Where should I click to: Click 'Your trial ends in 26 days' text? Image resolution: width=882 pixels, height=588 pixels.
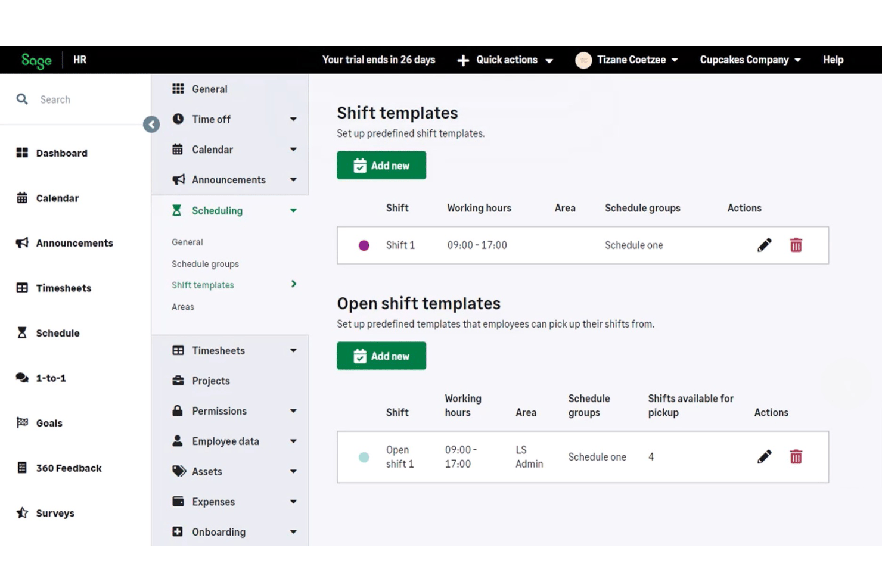378,60
